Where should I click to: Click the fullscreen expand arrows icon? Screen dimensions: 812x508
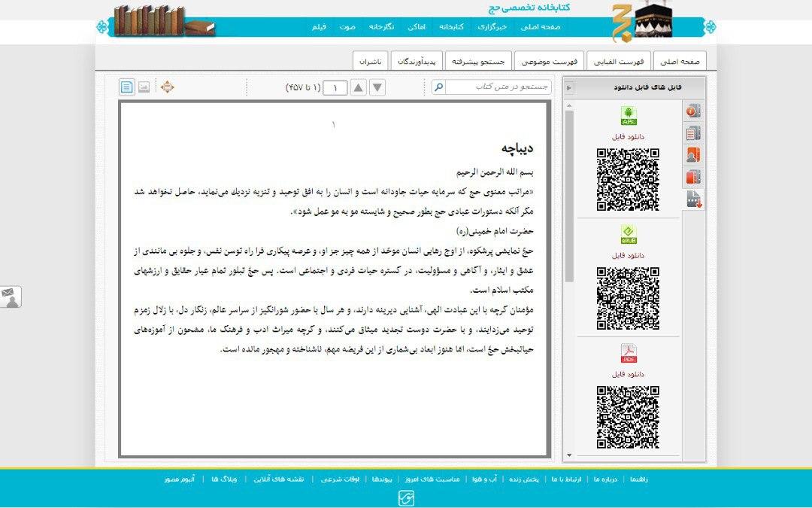(x=167, y=87)
